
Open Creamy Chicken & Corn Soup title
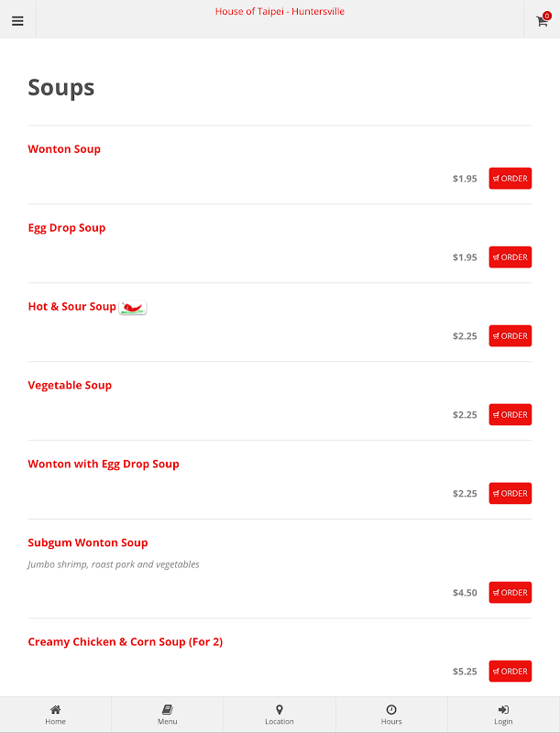click(126, 642)
